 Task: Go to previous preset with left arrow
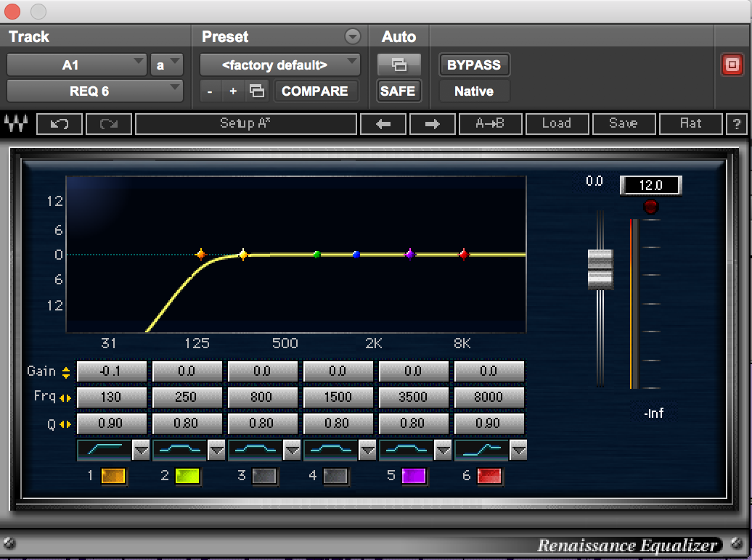383,124
